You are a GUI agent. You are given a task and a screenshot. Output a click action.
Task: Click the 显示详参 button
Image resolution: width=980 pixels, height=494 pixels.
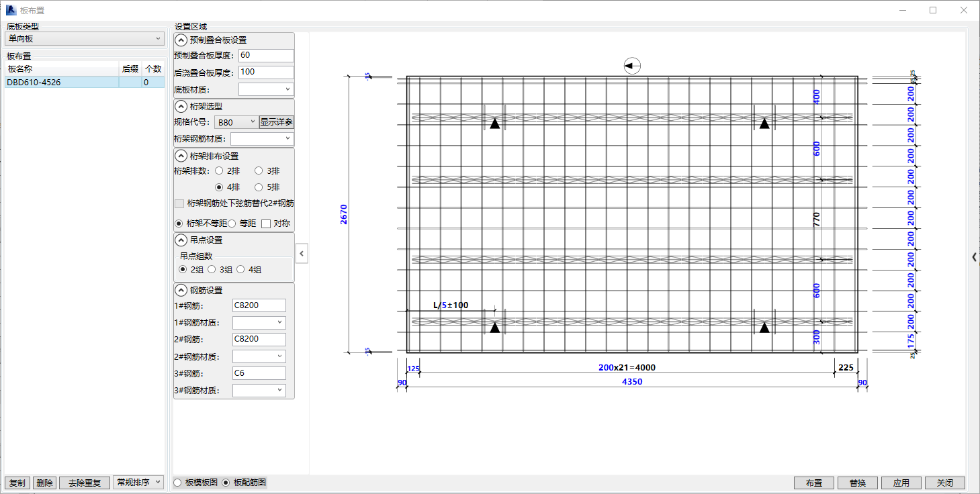277,122
